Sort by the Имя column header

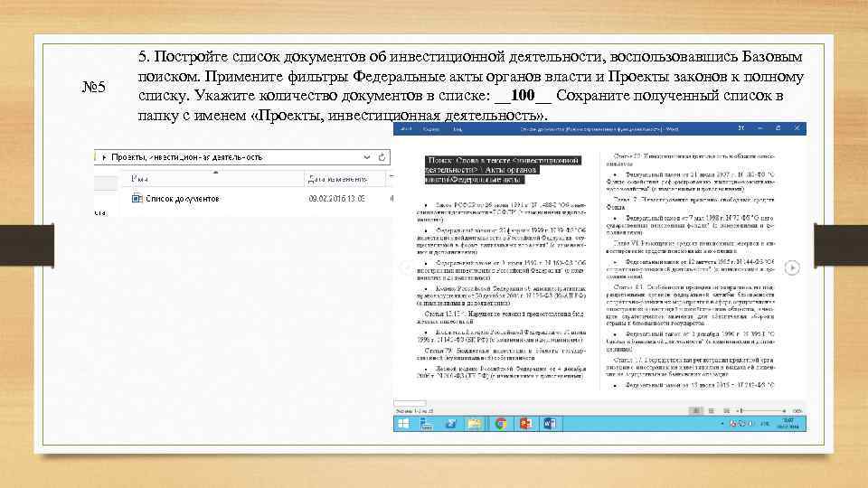212,179
